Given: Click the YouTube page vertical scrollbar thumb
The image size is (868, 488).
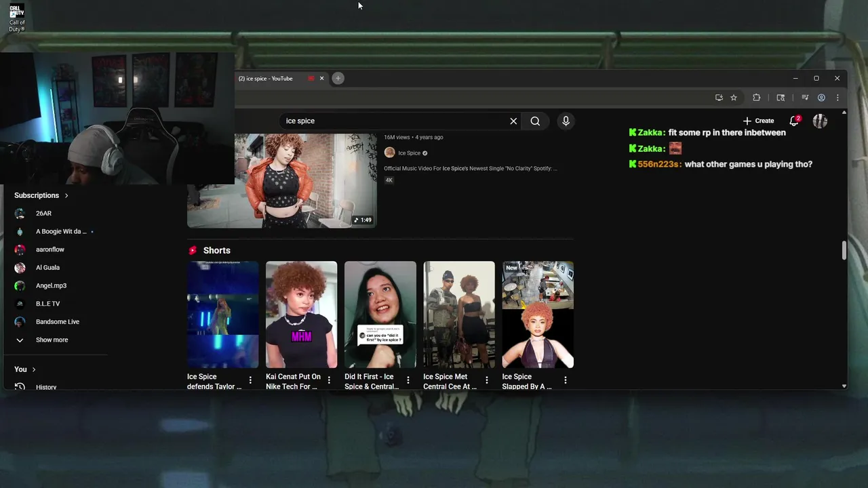Looking at the screenshot, I should tap(844, 250).
